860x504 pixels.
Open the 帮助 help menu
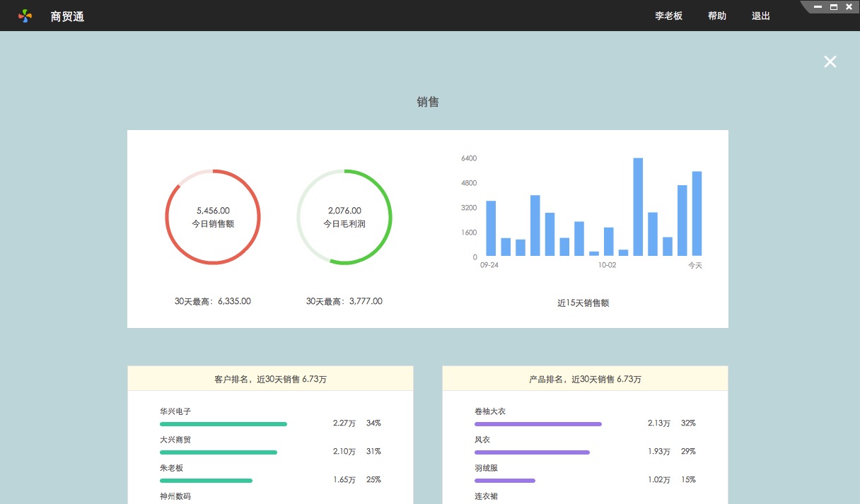click(x=716, y=16)
